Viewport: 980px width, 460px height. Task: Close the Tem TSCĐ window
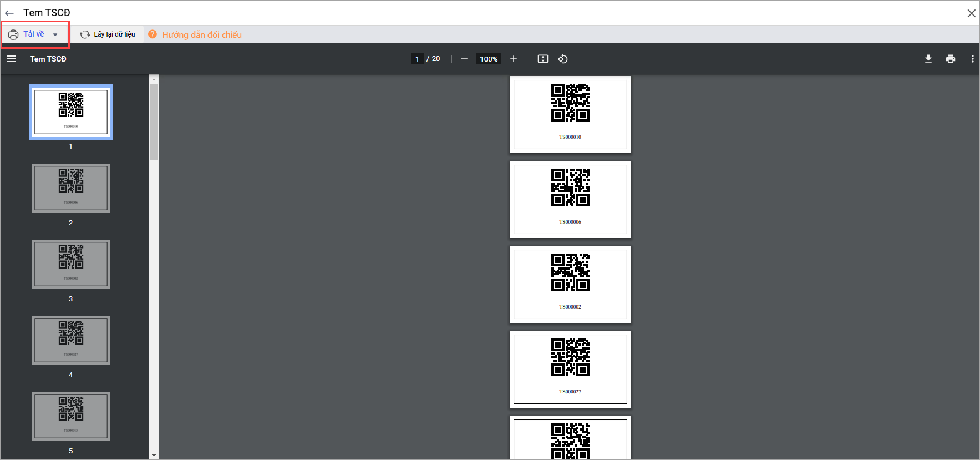(x=971, y=13)
